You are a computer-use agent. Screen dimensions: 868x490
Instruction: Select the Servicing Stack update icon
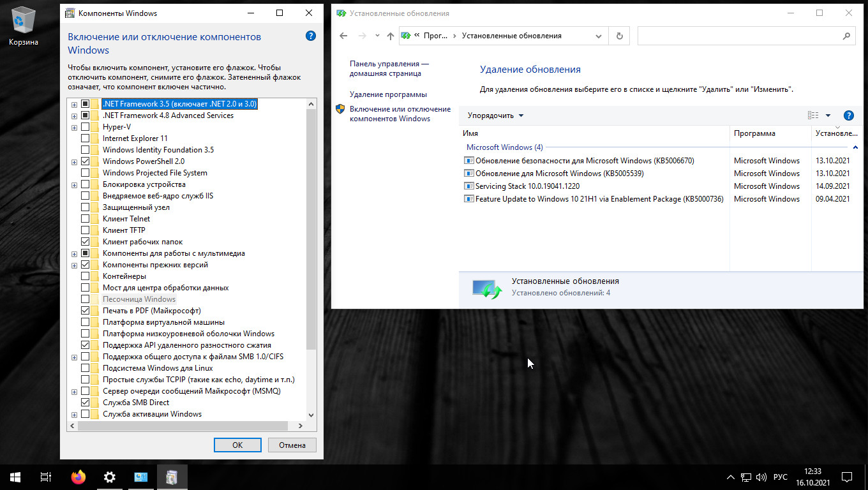(x=469, y=186)
